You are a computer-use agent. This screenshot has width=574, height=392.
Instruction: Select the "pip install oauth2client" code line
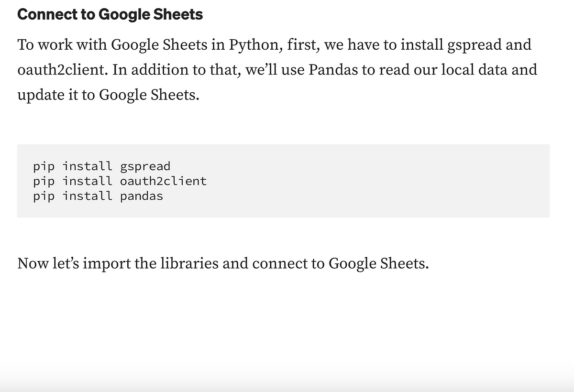point(120,181)
